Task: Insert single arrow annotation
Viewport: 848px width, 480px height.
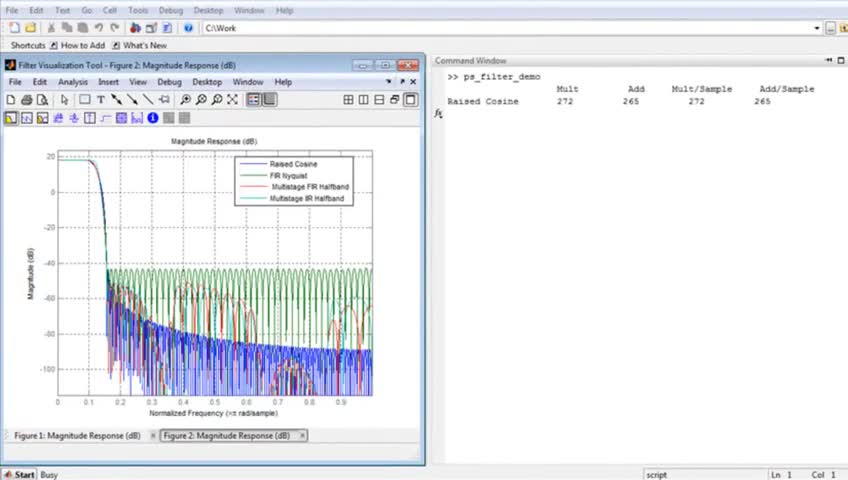Action: coord(132,99)
